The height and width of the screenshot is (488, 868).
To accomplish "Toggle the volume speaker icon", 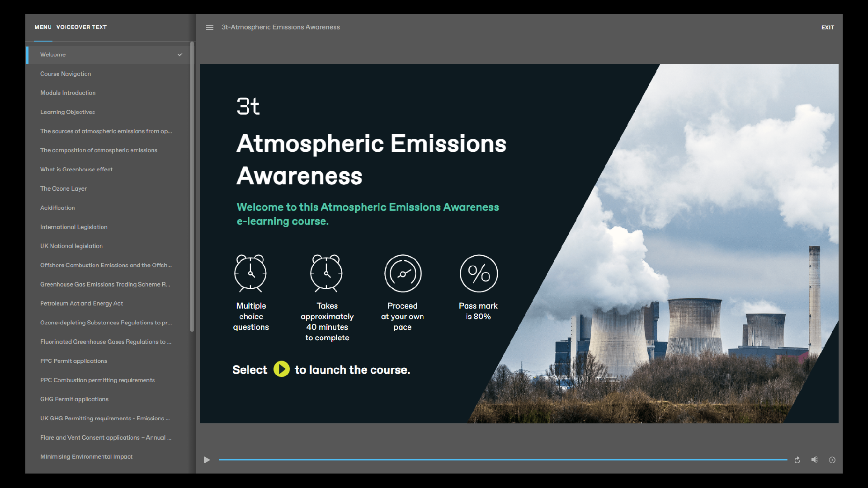I will [815, 460].
